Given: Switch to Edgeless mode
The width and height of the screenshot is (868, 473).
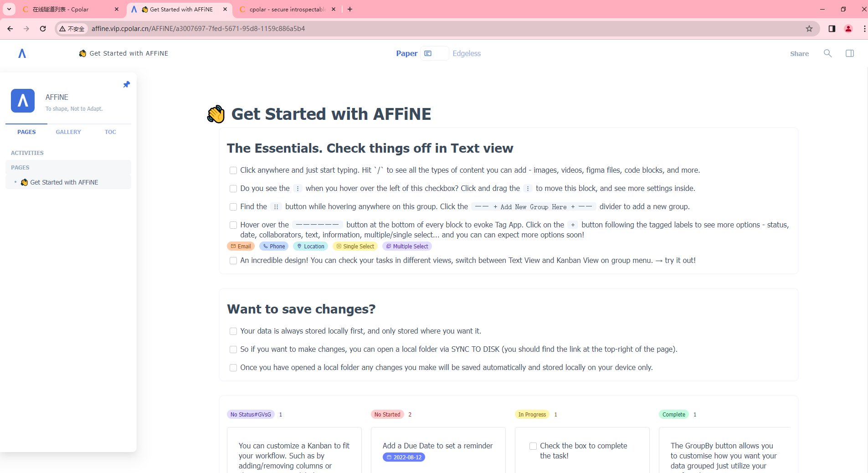Looking at the screenshot, I should 467,53.
